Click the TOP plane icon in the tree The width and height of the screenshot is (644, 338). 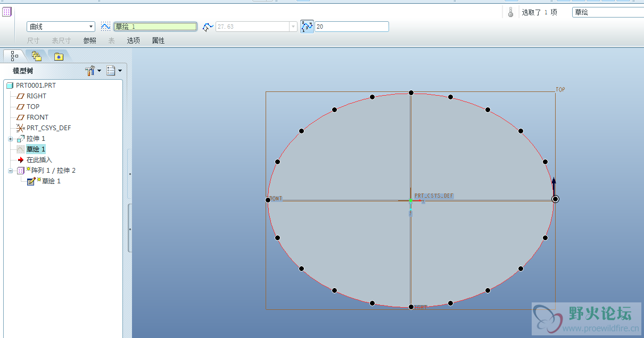[21, 107]
